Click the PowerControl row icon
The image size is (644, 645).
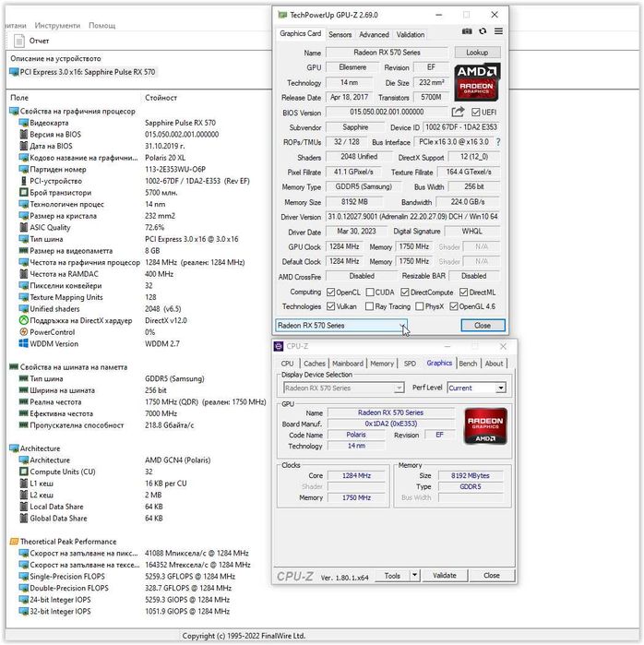coord(23,332)
